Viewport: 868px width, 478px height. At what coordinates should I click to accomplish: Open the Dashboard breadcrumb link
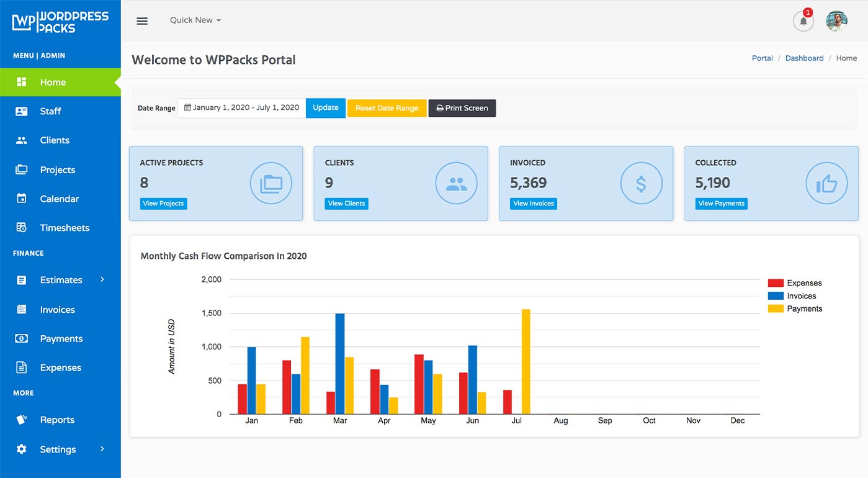804,58
